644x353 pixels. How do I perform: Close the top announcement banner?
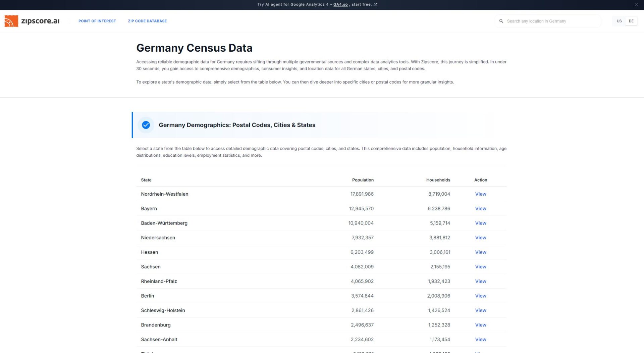tap(636, 5)
